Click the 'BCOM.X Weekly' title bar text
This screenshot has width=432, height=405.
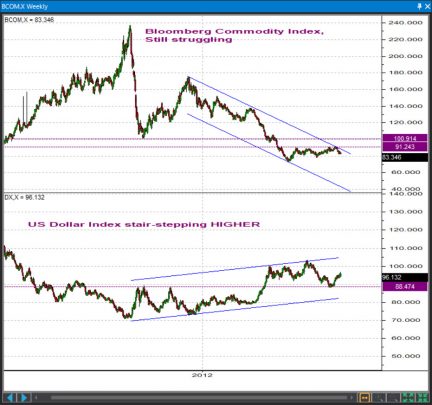click(x=25, y=7)
